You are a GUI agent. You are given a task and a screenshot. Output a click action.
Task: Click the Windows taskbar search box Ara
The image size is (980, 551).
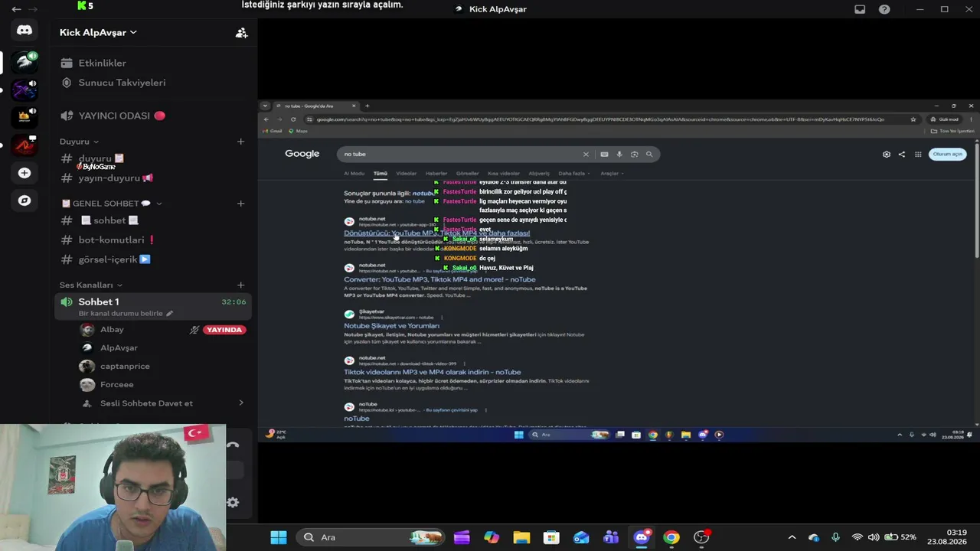[371, 537]
